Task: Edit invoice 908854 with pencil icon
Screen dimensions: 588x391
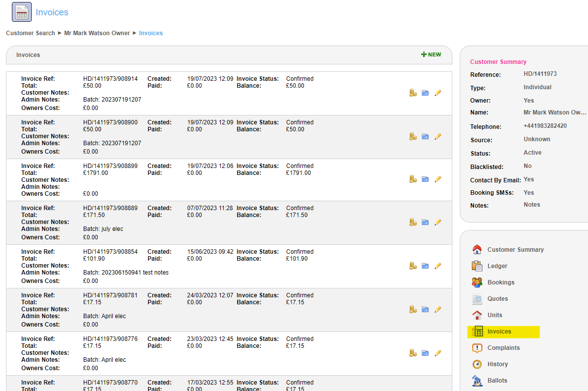Action: pos(438,266)
